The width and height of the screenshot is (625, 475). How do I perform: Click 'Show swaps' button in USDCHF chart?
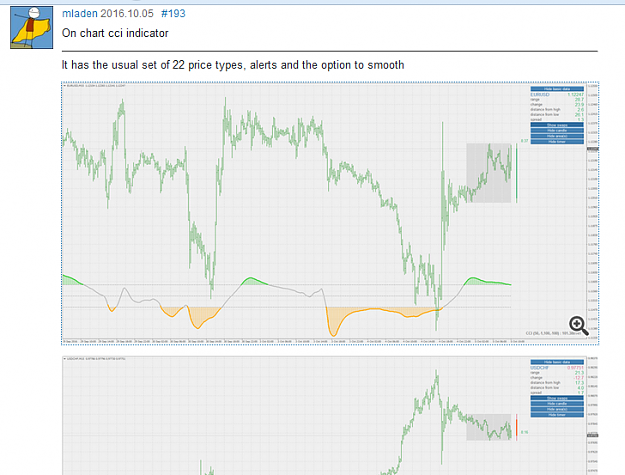click(557, 398)
